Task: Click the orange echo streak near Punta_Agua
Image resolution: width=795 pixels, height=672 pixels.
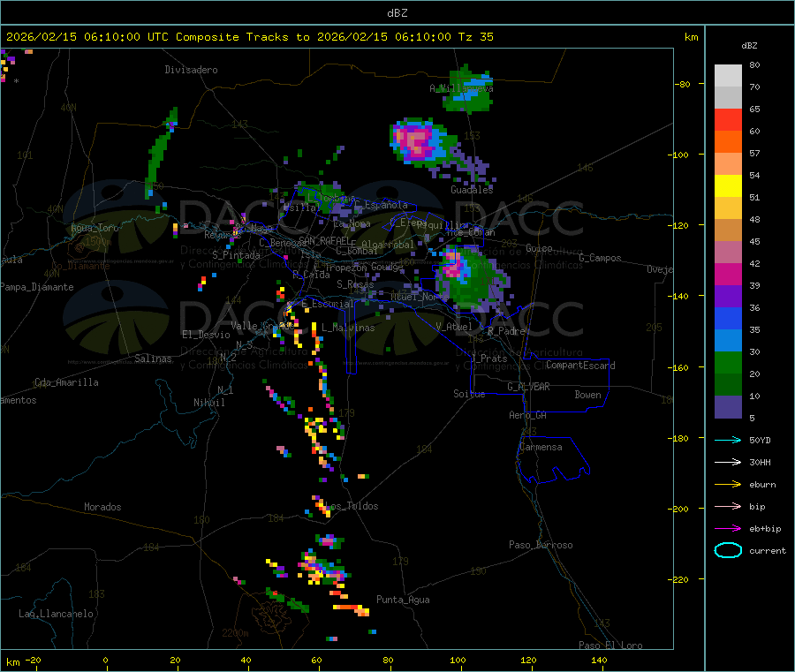Action: (351, 608)
